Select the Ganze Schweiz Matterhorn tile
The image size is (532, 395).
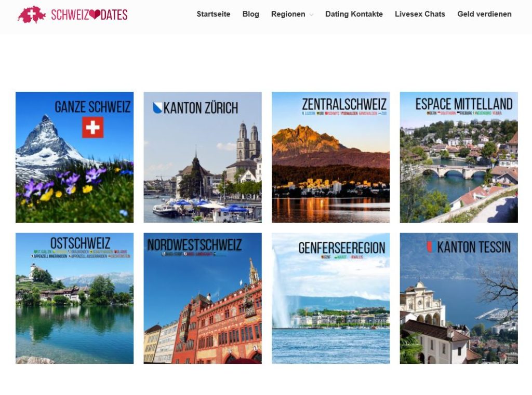click(x=75, y=157)
